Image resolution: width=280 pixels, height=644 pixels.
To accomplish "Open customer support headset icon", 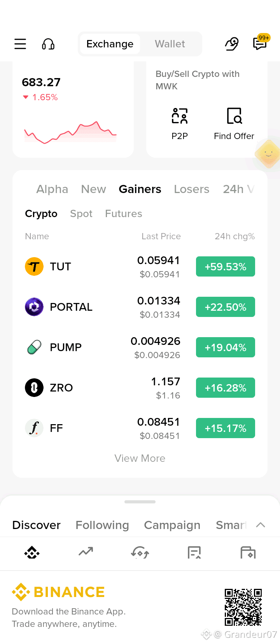I will pos(48,44).
